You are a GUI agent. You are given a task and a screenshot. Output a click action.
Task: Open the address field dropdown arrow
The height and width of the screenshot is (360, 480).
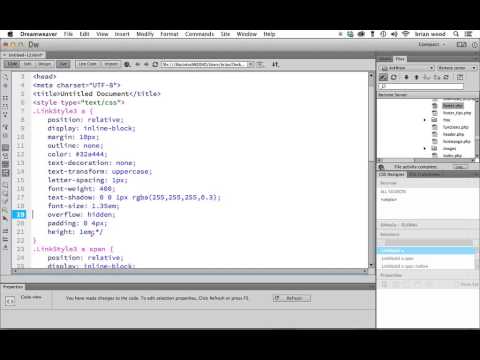point(251,64)
